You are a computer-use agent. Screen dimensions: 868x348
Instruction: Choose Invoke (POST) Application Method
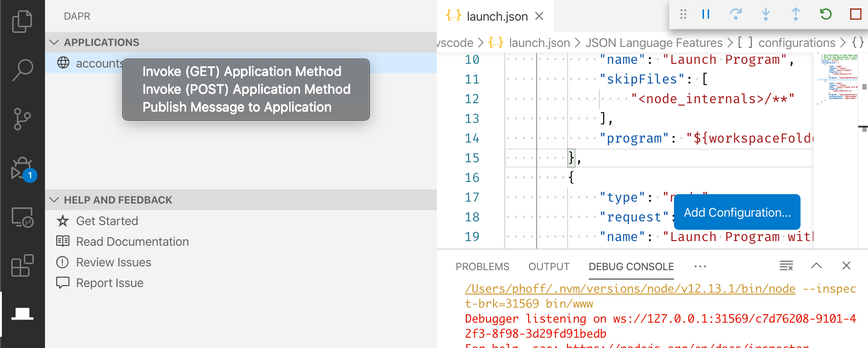[246, 89]
